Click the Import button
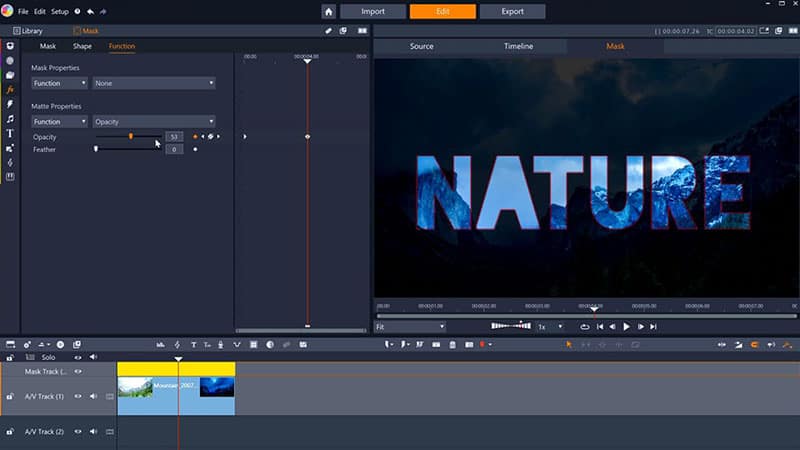The height and width of the screenshot is (450, 800). click(x=372, y=12)
